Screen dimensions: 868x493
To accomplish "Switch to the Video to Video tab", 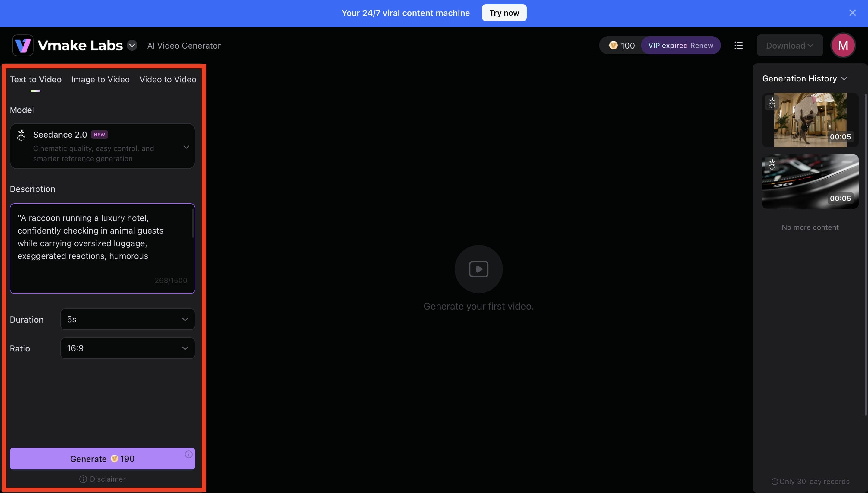I will pyautogui.click(x=168, y=79).
